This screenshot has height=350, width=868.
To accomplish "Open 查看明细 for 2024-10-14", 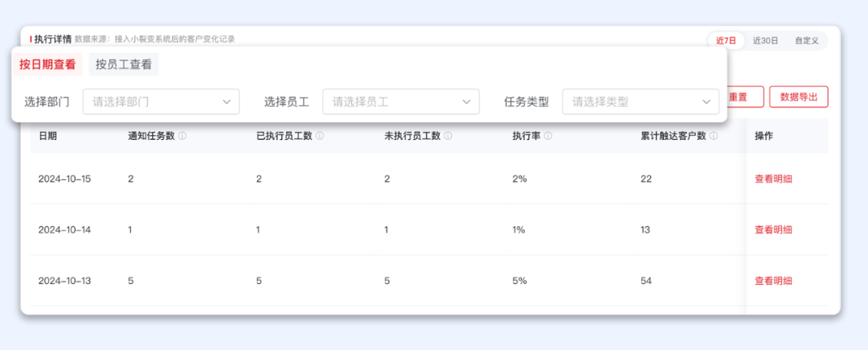I will 773,229.
